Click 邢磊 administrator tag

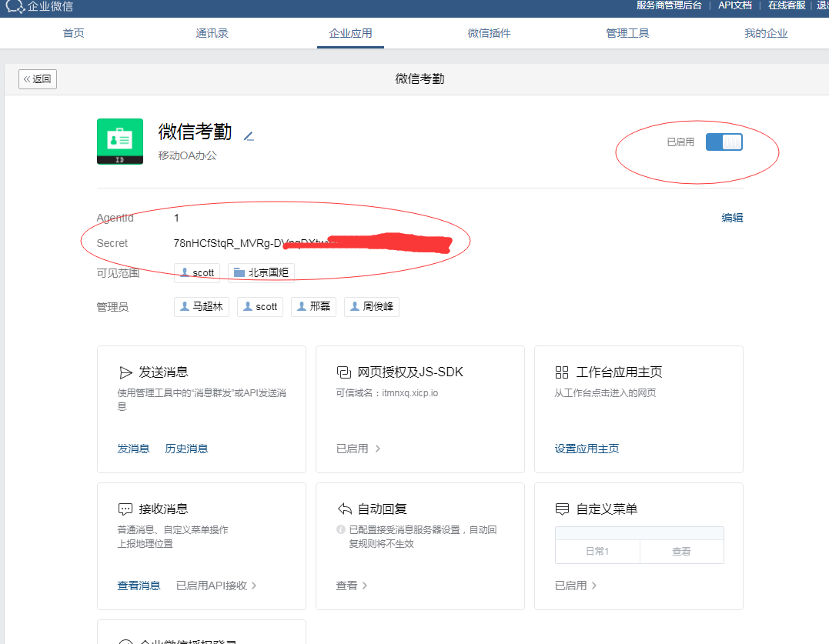click(313, 306)
